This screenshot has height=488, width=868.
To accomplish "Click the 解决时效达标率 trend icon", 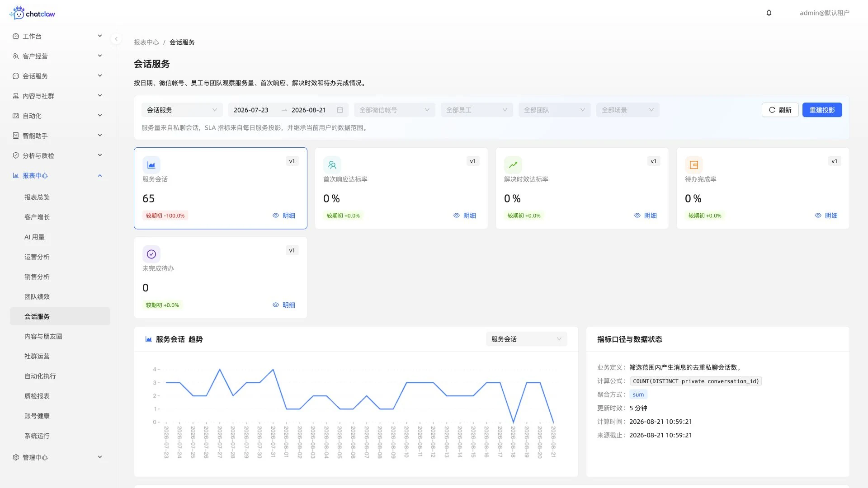I will 513,165.
